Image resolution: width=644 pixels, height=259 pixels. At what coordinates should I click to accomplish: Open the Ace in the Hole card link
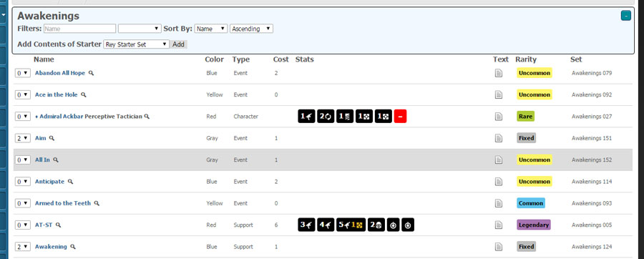point(57,95)
